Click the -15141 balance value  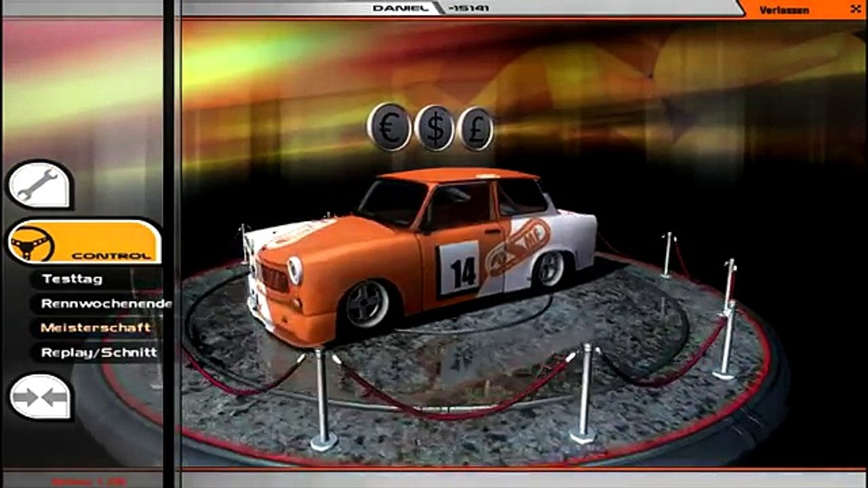click(x=468, y=8)
